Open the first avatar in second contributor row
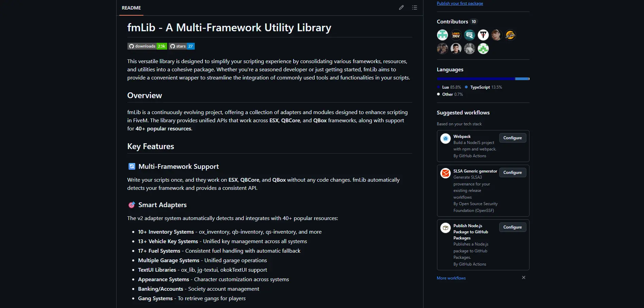The width and height of the screenshot is (644, 308). click(x=442, y=49)
